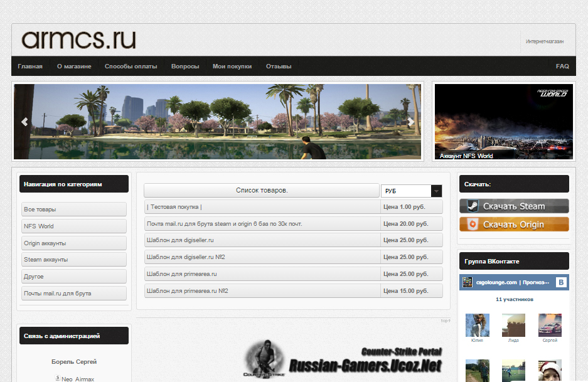Click the GTA slideshow banner image
588x382 pixels.
pos(218,122)
